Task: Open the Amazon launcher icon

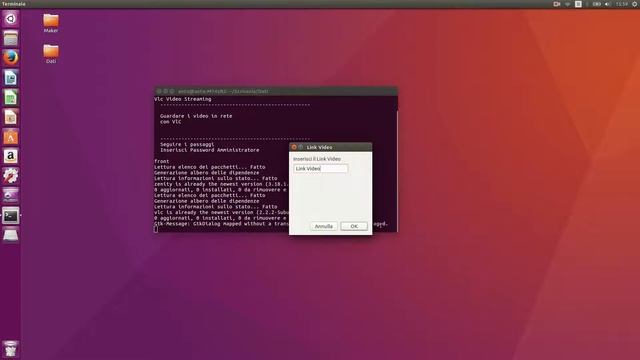Action: 11,156
